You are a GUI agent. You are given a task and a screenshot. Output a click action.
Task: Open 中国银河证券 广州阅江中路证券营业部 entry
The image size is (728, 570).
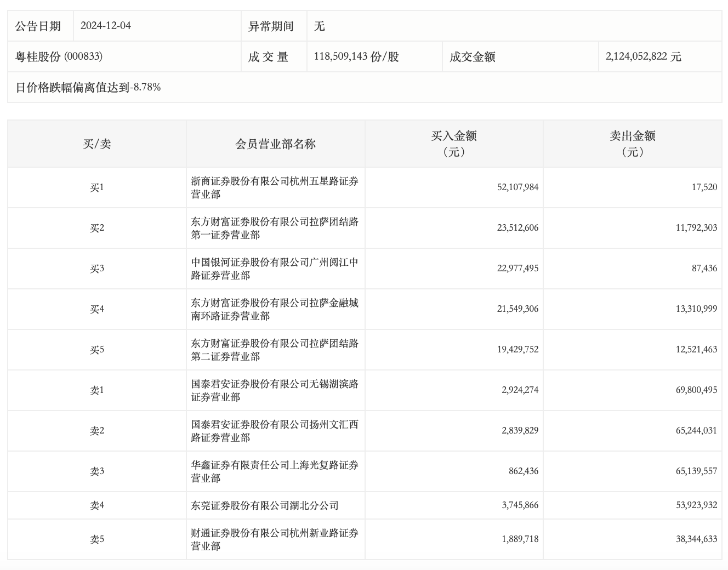point(275,269)
